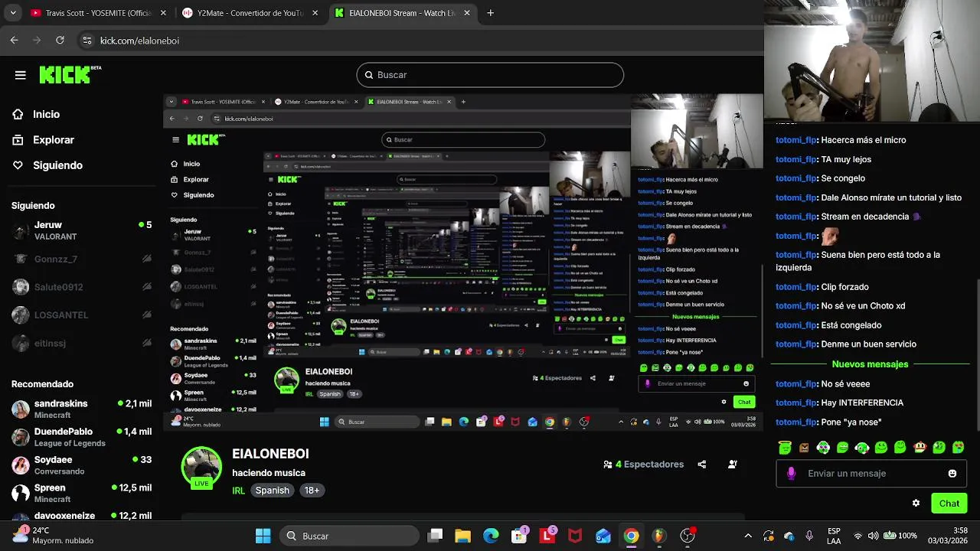Click the follow user icon beside share
Image resolution: width=980 pixels, height=551 pixels.
733,465
